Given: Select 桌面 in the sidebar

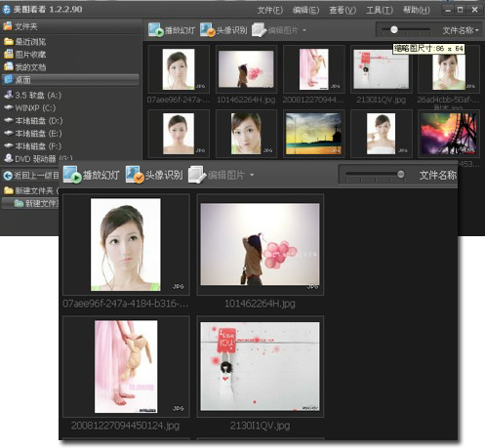Looking at the screenshot, I should [x=70, y=80].
